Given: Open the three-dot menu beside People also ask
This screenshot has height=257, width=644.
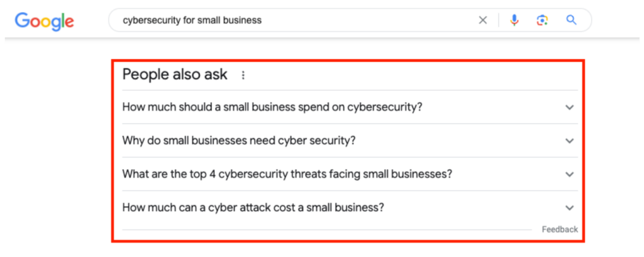Looking at the screenshot, I should click(243, 75).
